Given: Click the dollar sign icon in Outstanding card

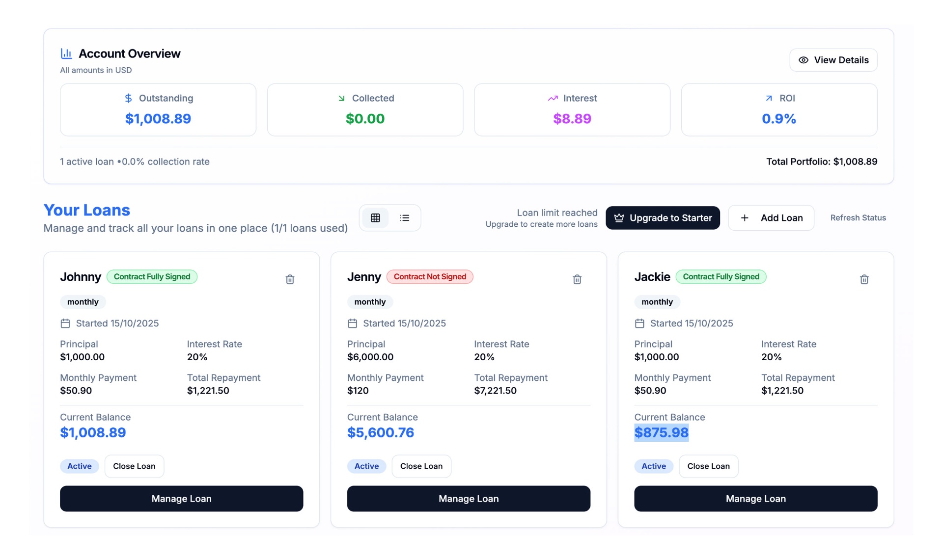Looking at the screenshot, I should click(129, 98).
